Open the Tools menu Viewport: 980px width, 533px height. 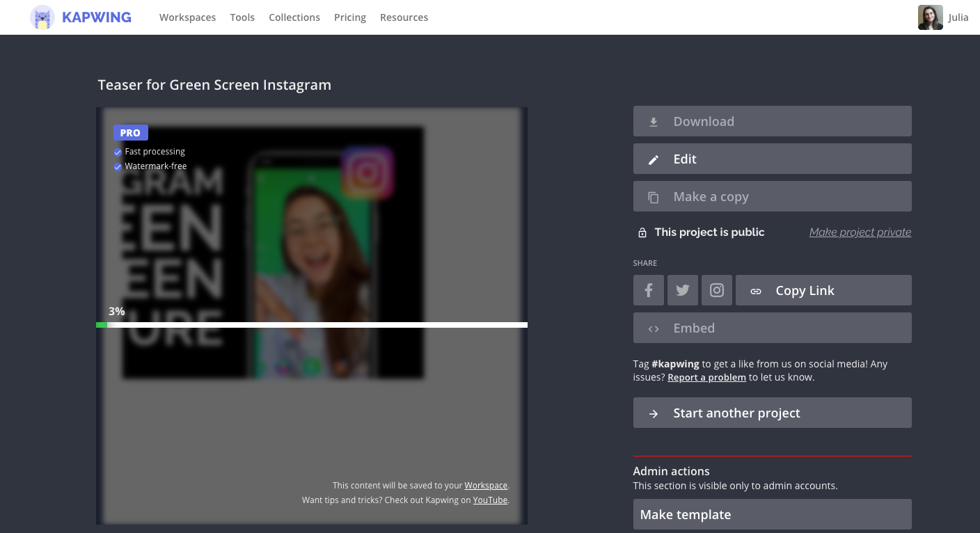[242, 17]
